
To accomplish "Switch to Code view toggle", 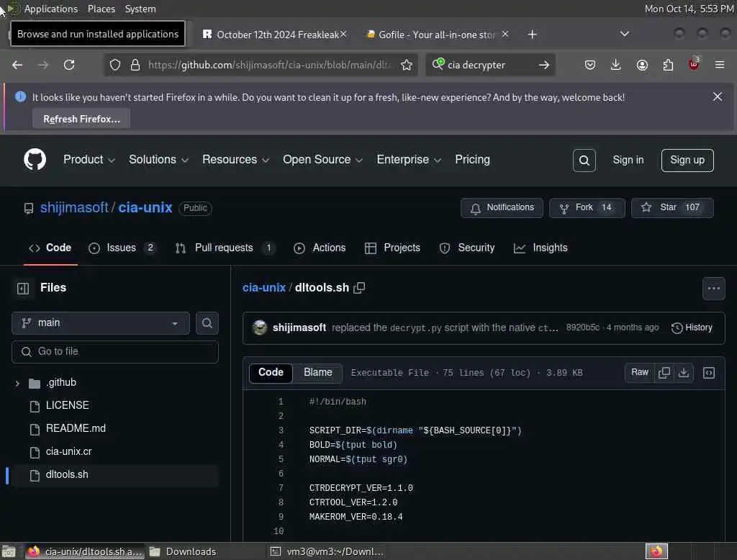I will coord(271,372).
